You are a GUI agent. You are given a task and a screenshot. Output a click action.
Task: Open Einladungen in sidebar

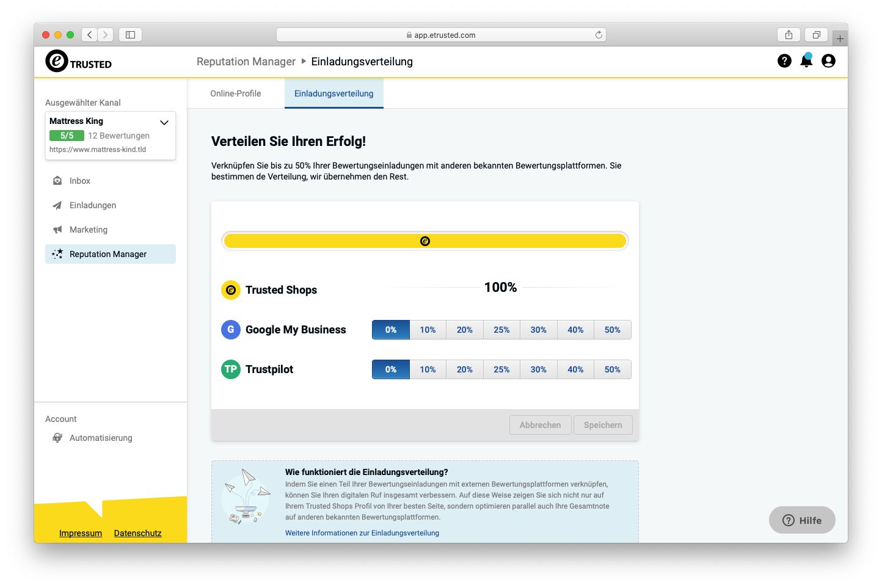111,205
